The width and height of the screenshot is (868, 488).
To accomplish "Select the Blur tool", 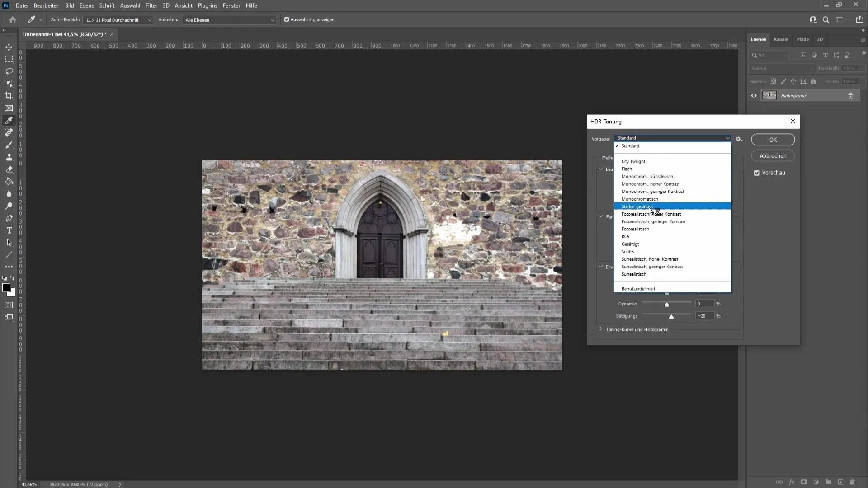I will (9, 194).
